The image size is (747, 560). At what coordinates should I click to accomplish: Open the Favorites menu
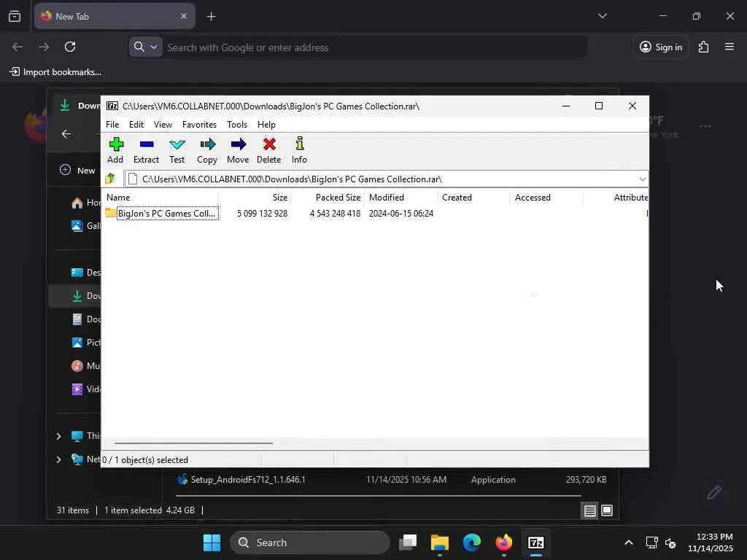(x=199, y=124)
